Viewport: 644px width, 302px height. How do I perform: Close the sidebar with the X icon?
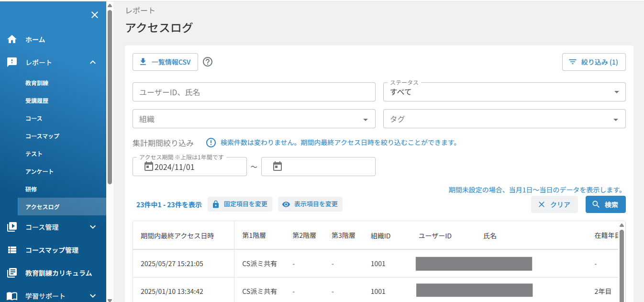pyautogui.click(x=95, y=15)
